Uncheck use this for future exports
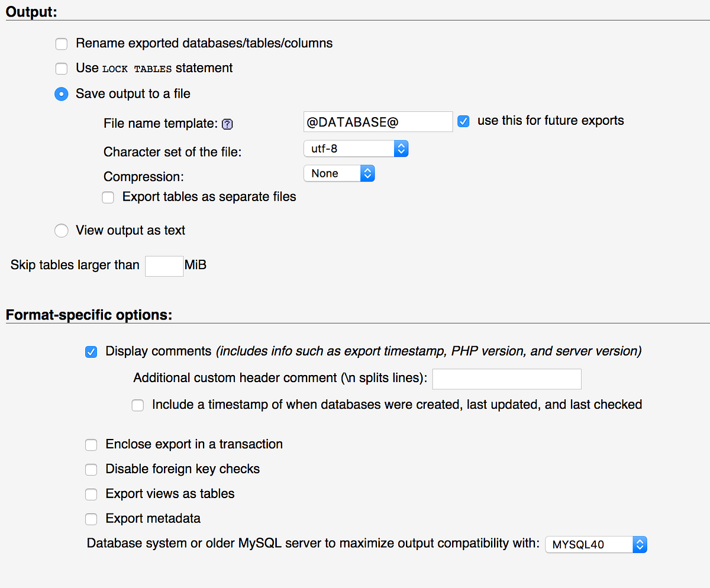Image resolution: width=710 pixels, height=588 pixels. [464, 121]
